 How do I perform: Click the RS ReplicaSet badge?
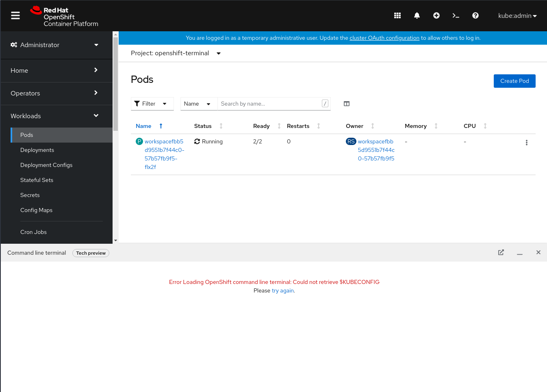pos(351,141)
